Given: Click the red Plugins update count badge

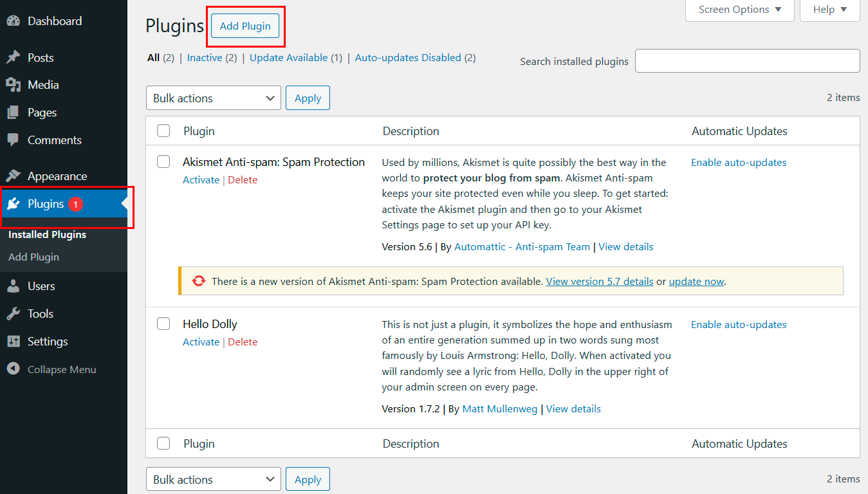Looking at the screenshot, I should click(x=75, y=205).
